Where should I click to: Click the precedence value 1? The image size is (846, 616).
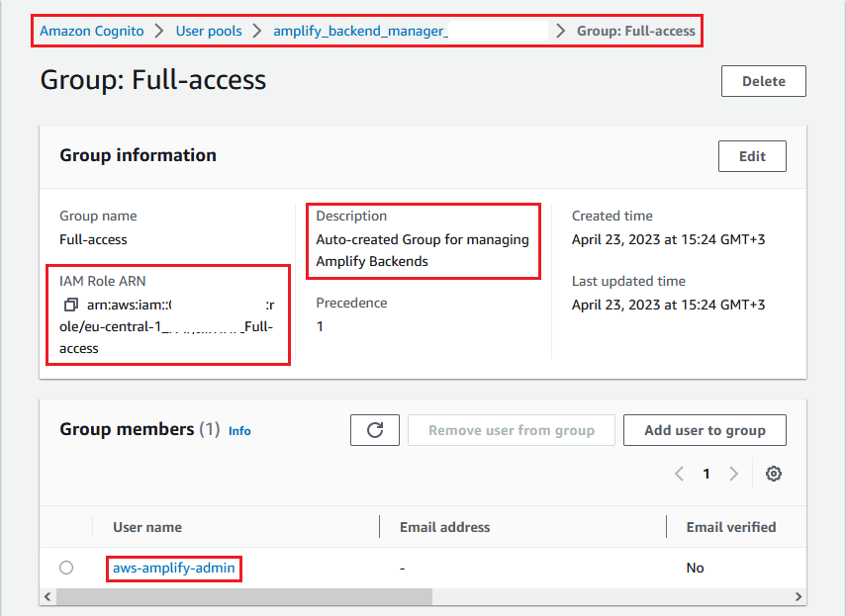point(320,326)
